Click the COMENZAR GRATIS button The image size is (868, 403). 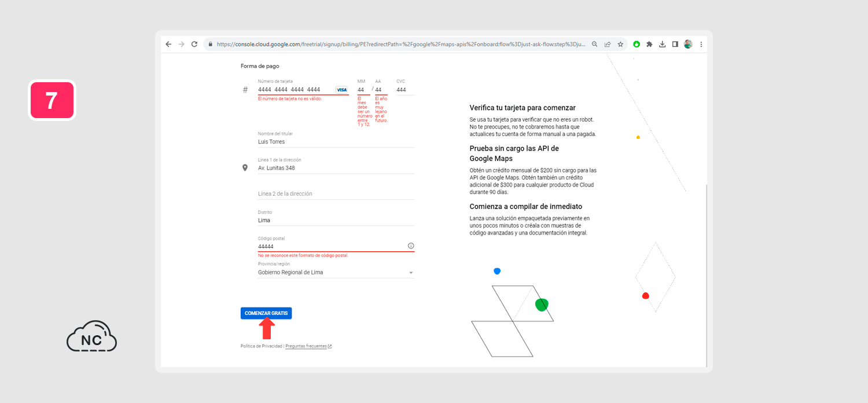266,313
